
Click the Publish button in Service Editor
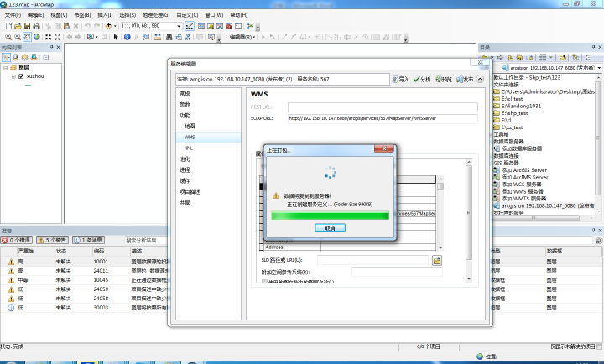click(x=465, y=79)
